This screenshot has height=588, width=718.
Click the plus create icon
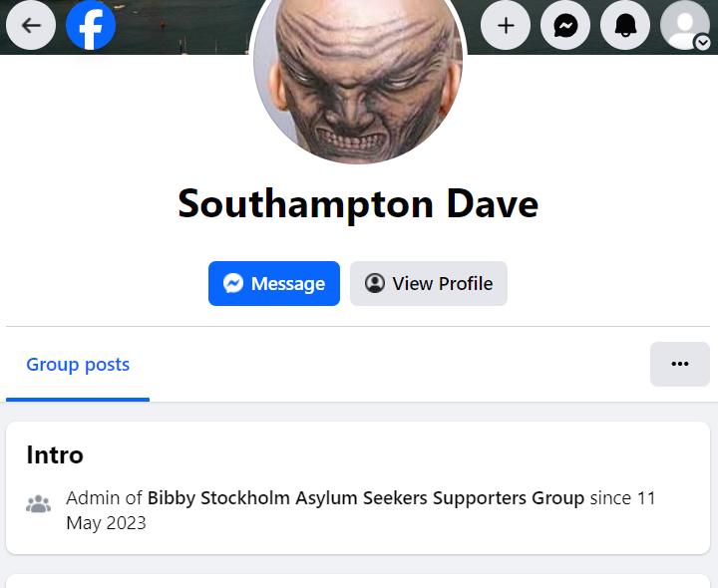[x=506, y=25]
